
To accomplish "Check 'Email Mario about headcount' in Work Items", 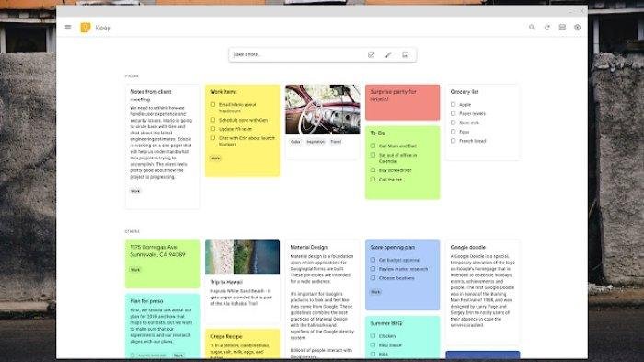I will pos(213,104).
